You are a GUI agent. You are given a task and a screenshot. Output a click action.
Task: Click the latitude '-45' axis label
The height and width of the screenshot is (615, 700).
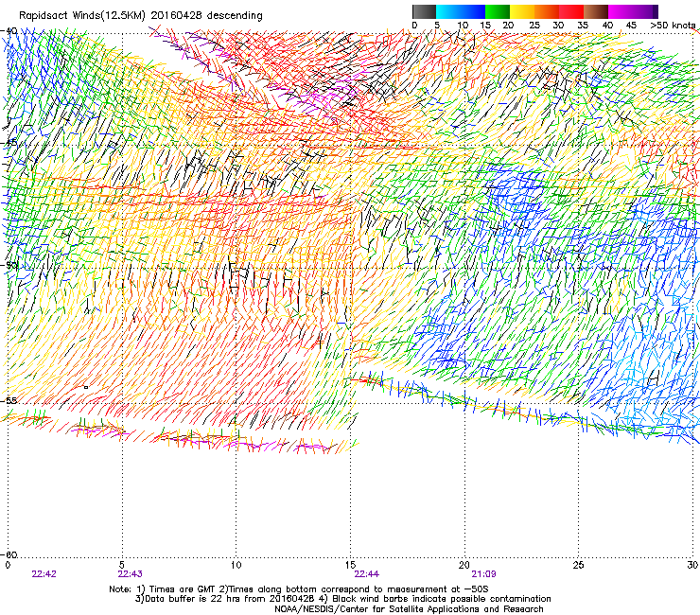[9, 144]
